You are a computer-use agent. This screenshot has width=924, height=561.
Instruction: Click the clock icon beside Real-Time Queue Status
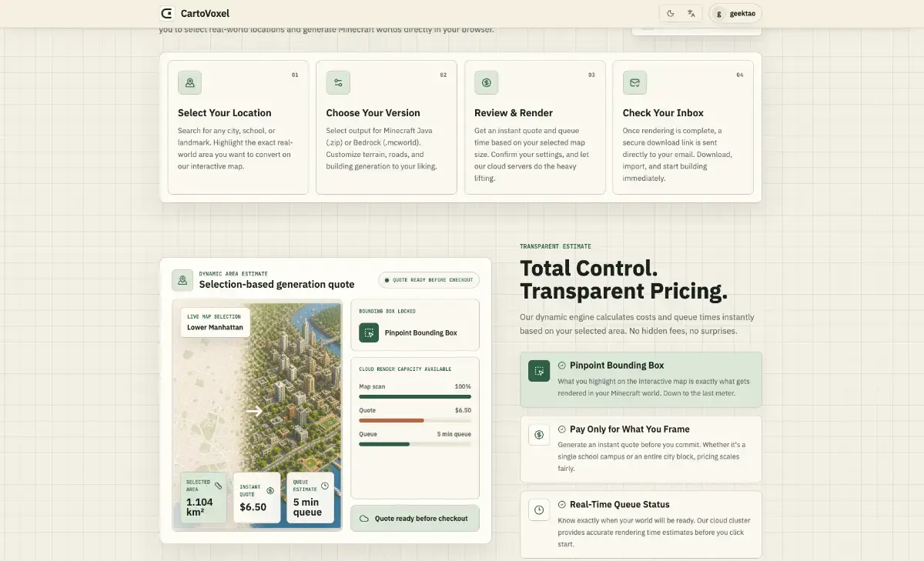click(539, 509)
